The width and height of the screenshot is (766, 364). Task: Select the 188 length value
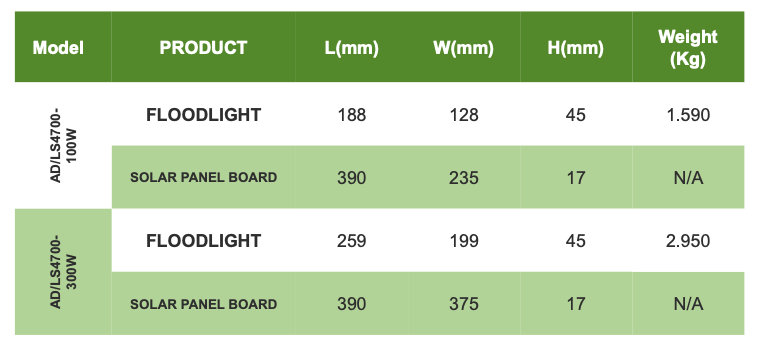pos(352,115)
